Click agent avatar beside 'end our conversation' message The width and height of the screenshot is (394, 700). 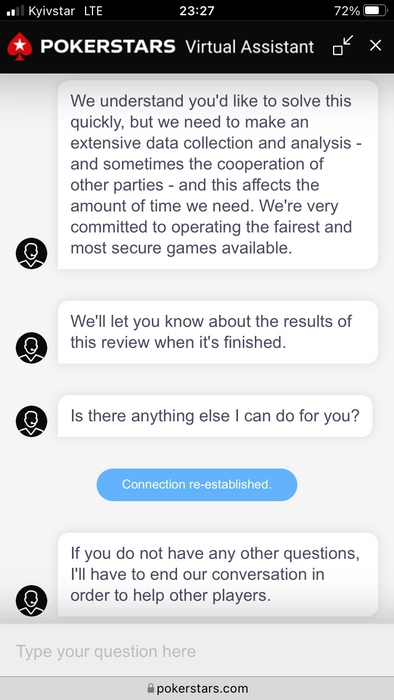[32, 601]
